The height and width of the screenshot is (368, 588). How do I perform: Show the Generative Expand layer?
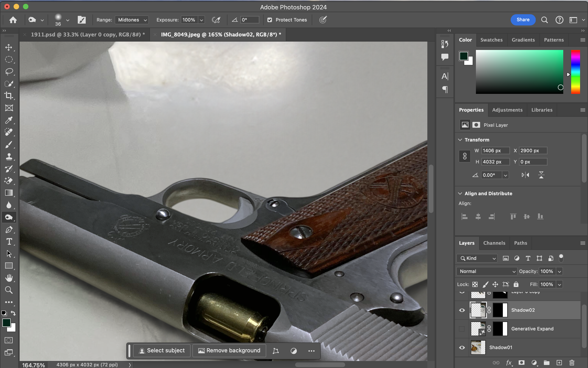coord(462,329)
